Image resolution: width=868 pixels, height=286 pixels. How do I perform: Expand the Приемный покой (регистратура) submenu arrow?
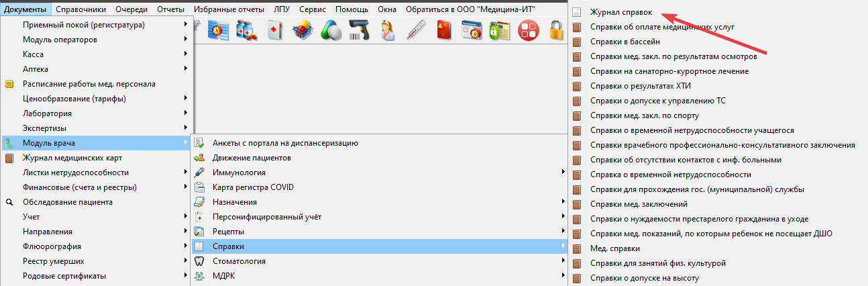pyautogui.click(x=185, y=25)
